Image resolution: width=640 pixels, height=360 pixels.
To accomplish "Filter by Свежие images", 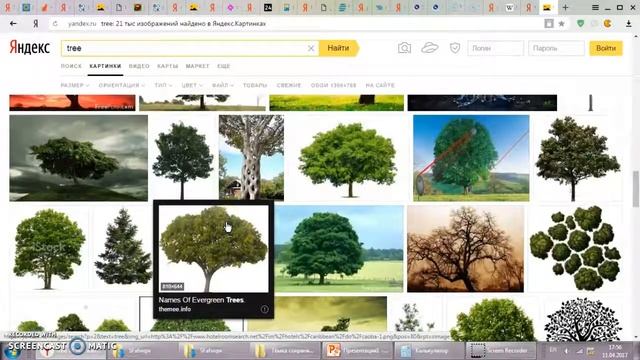I will [x=289, y=85].
